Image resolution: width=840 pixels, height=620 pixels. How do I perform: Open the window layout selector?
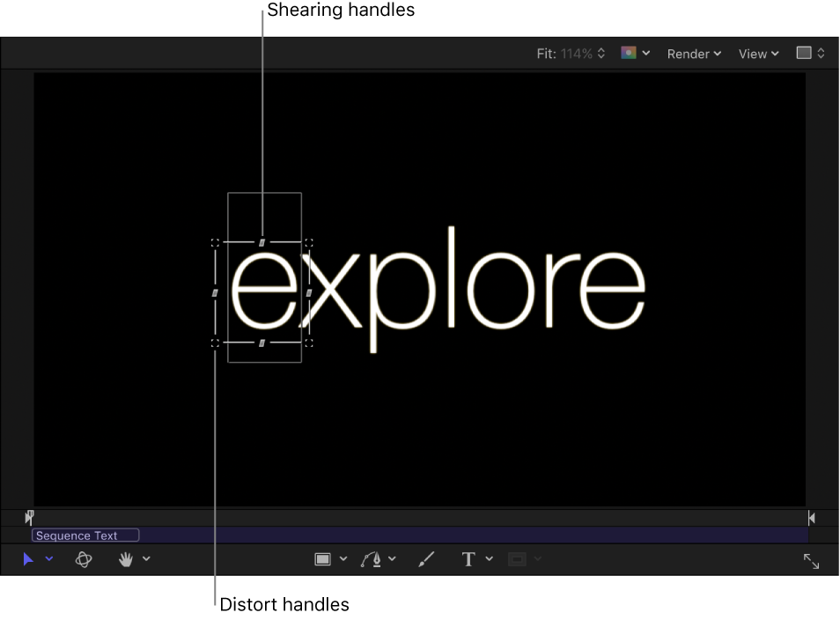tap(809, 53)
